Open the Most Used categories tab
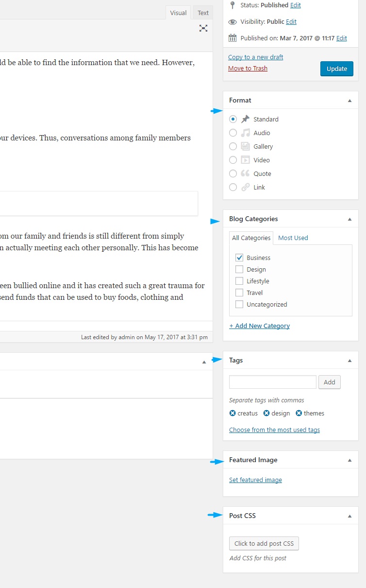Image resolution: width=366 pixels, height=588 pixels. click(x=293, y=238)
